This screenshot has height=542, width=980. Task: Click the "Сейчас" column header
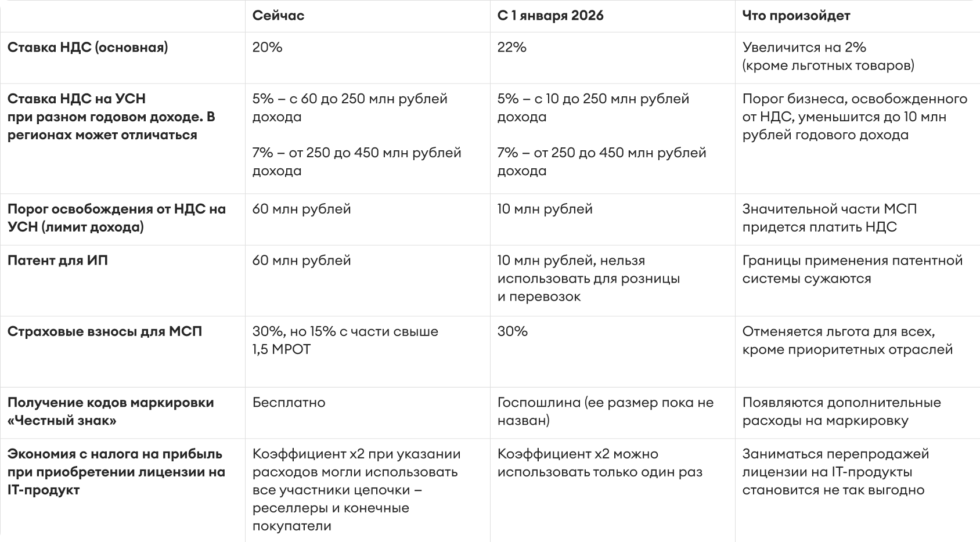click(278, 16)
